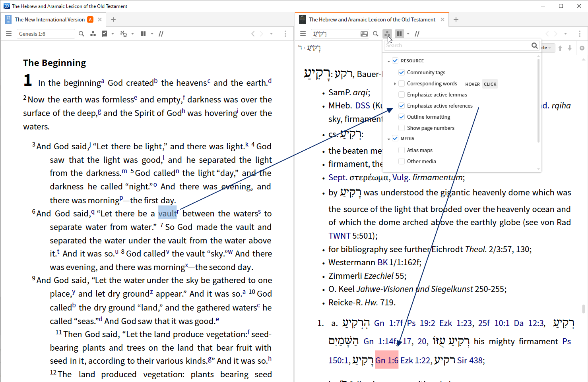Go back using NIV panel back arrow
The width and height of the screenshot is (588, 382).
click(x=253, y=34)
